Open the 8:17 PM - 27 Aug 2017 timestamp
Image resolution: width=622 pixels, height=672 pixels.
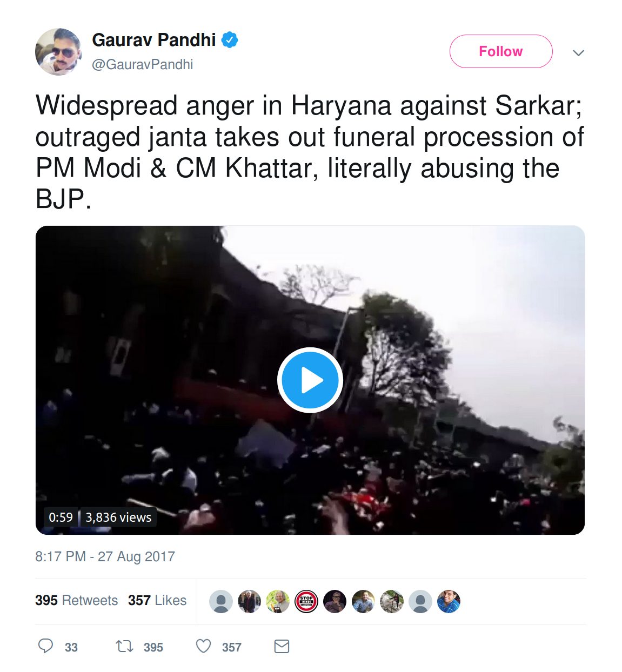(105, 556)
